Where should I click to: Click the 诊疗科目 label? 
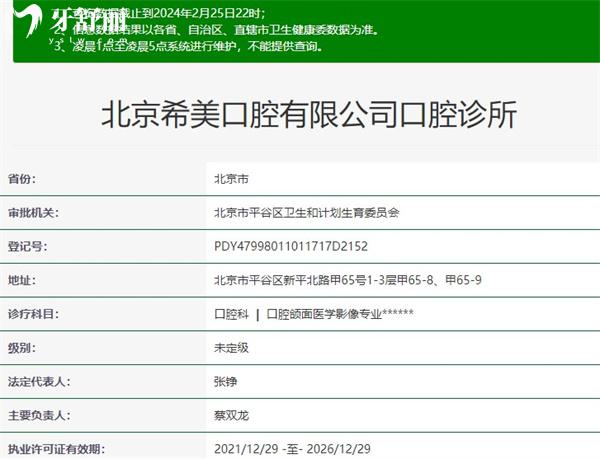(34, 314)
